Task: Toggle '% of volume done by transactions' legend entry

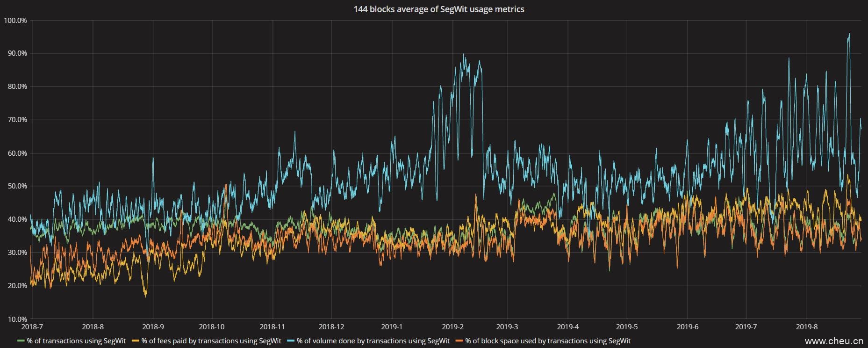Action: coord(373,341)
